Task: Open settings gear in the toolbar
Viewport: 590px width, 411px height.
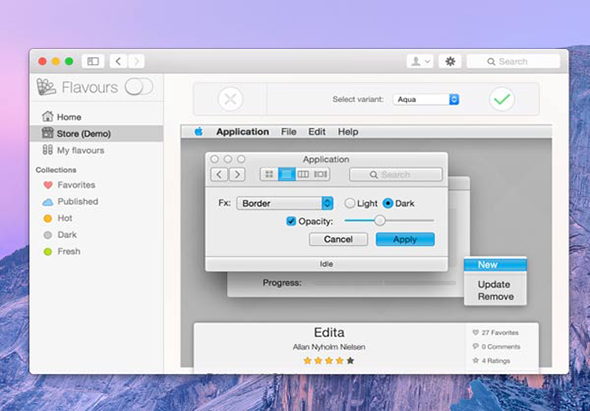Action: coord(450,61)
